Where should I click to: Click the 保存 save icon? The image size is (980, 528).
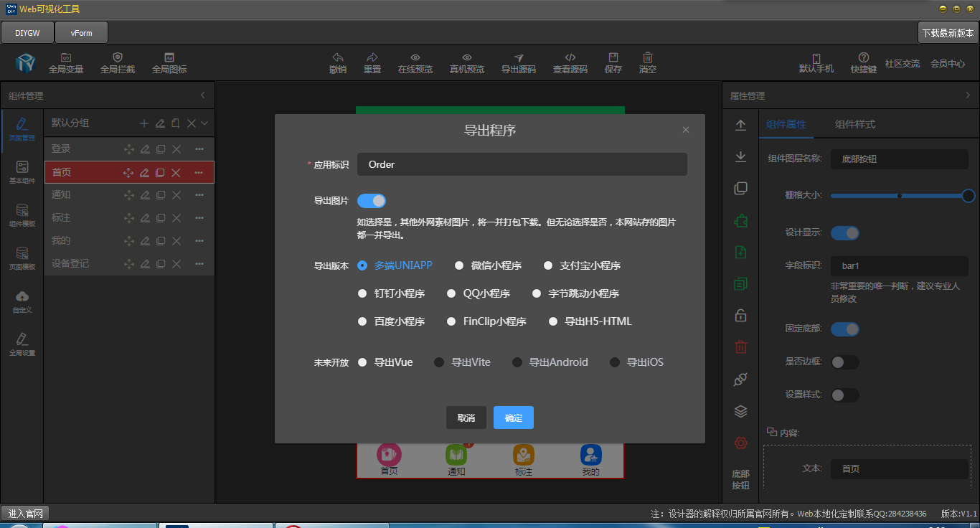pyautogui.click(x=612, y=62)
